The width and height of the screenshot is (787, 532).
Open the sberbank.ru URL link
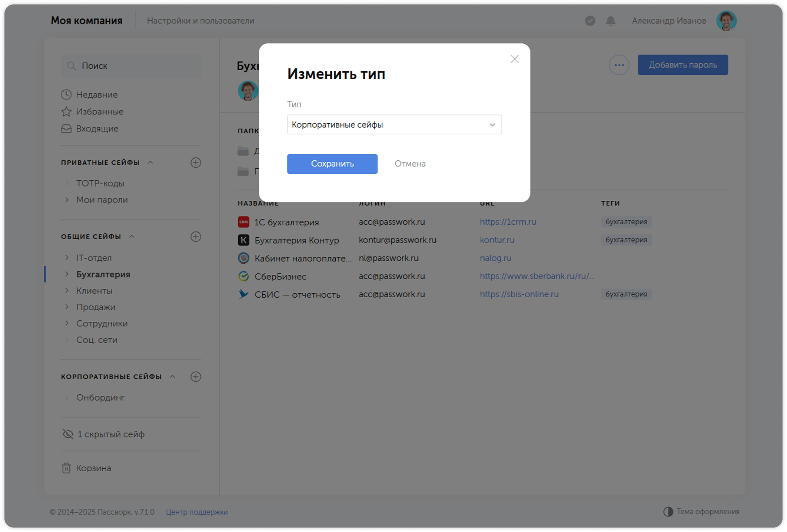point(537,276)
